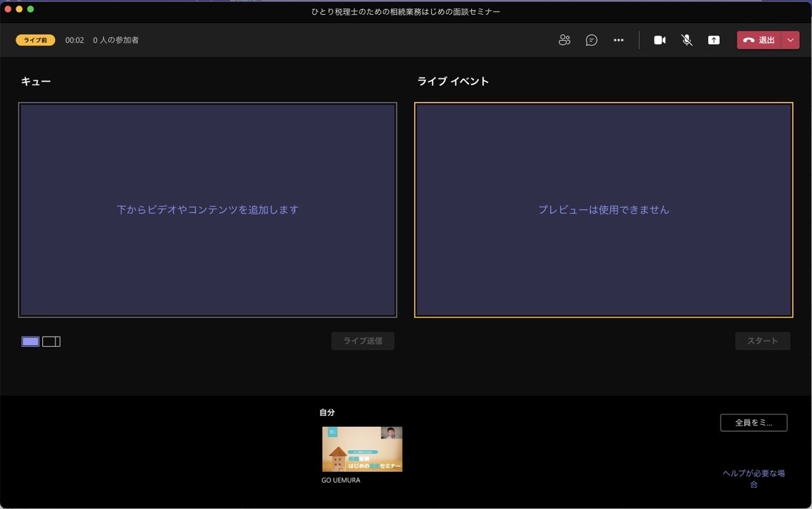Click the red 退出 leave button
The width and height of the screenshot is (812, 509).
pyautogui.click(x=759, y=40)
